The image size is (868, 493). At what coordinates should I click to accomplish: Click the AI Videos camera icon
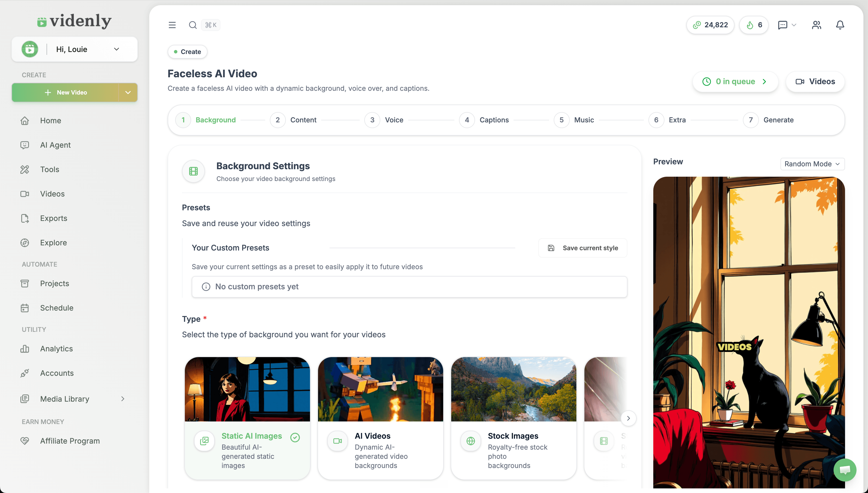(338, 441)
